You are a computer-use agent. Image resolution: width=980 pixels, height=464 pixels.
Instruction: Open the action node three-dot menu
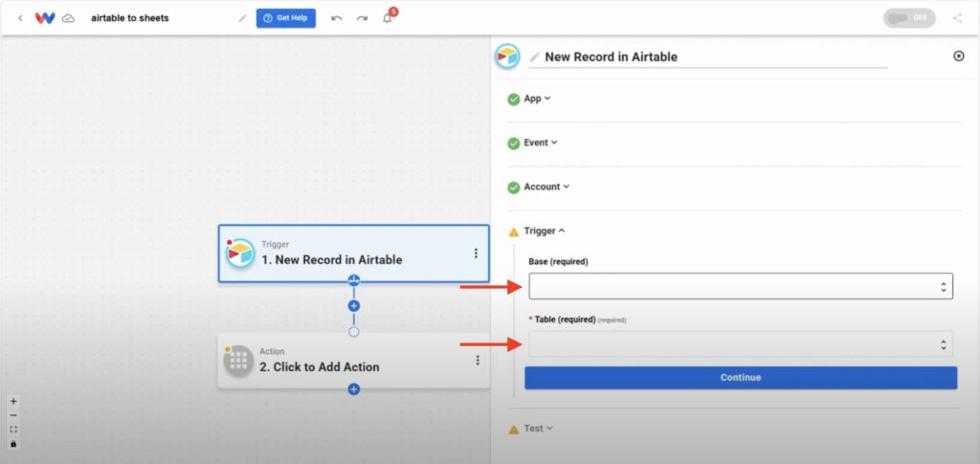(x=478, y=361)
